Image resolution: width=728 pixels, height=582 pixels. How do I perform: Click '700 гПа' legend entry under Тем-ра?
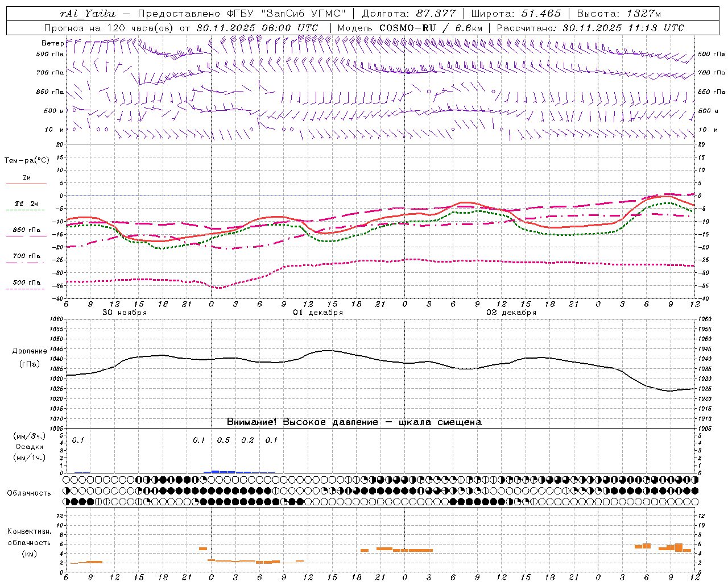pyautogui.click(x=27, y=256)
